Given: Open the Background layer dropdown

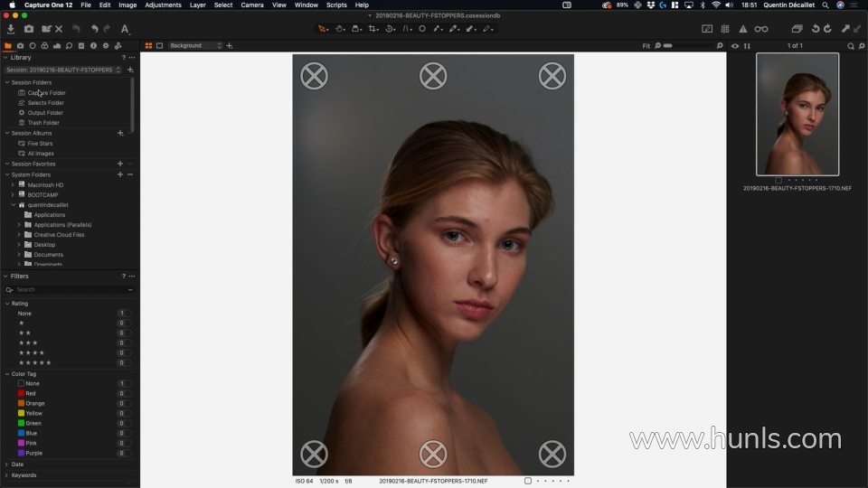Looking at the screenshot, I should coord(194,45).
